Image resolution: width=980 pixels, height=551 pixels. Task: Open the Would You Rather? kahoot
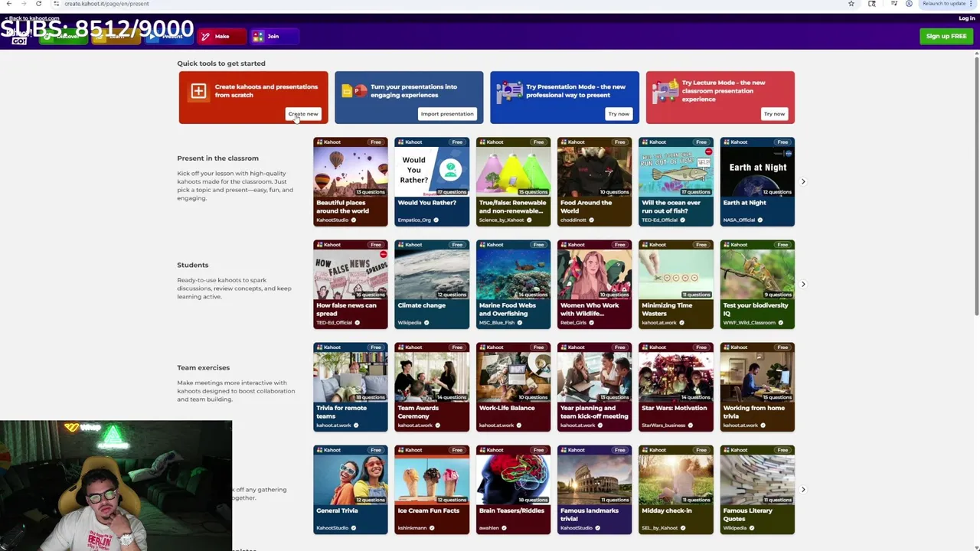point(432,181)
